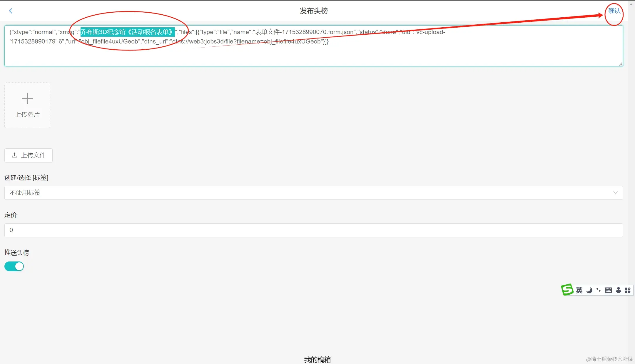
Task: Go back with the left chevron arrow
Action: coord(11,11)
